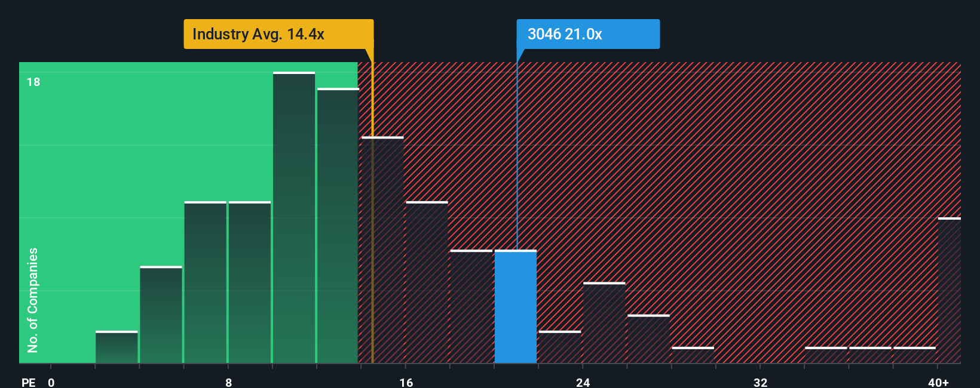Click the second-tallest bar before PE 14
Image resolution: width=980 pixels, height=388 pixels.
pos(338,226)
